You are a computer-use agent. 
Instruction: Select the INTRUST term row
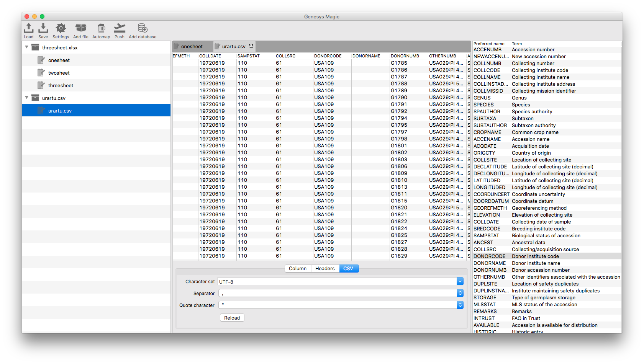coord(547,318)
